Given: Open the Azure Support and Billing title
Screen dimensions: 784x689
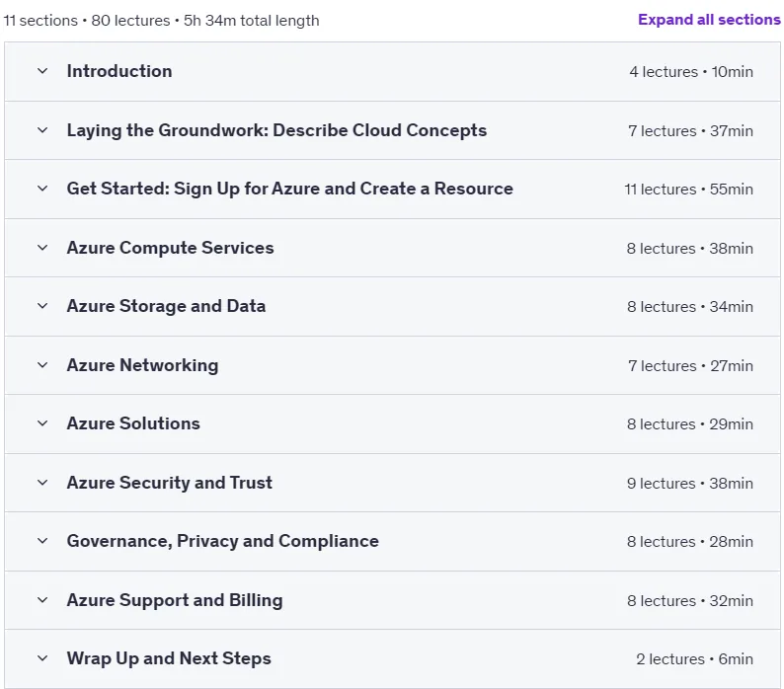Looking at the screenshot, I should pos(175,600).
